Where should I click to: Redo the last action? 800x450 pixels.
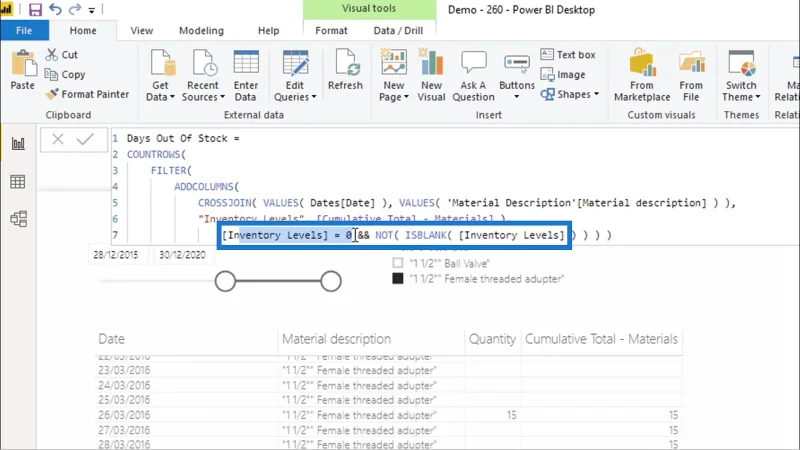(75, 9)
